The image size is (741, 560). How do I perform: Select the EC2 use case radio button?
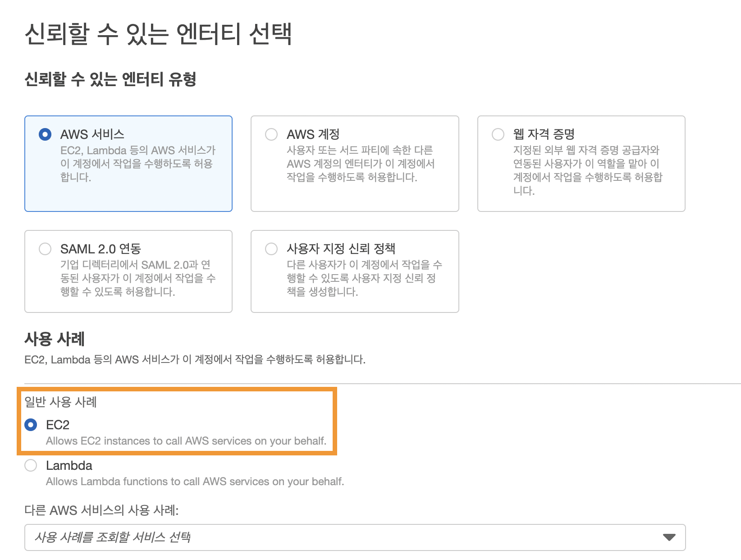[31, 425]
